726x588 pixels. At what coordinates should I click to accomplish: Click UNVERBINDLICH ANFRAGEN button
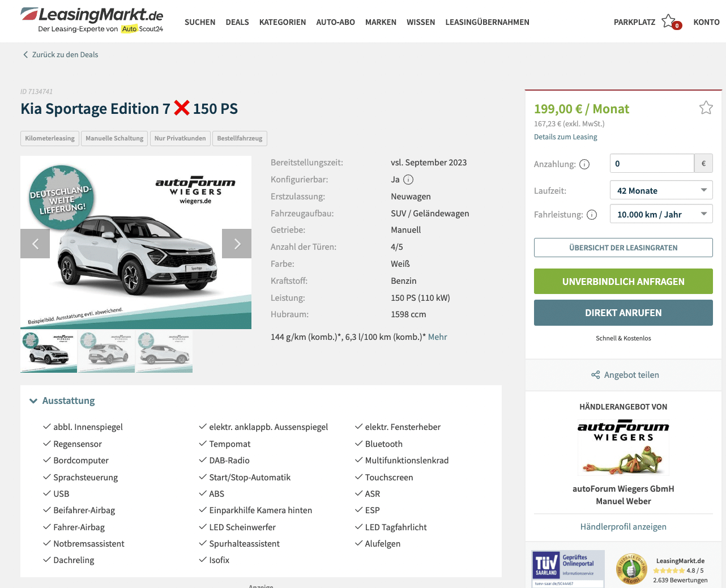[x=623, y=282]
